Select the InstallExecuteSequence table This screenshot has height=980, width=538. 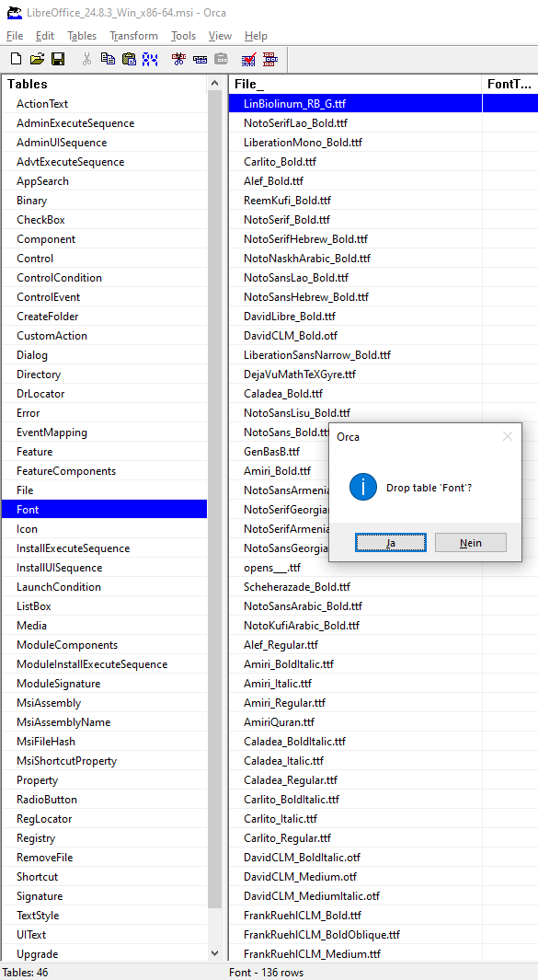[x=104, y=548]
